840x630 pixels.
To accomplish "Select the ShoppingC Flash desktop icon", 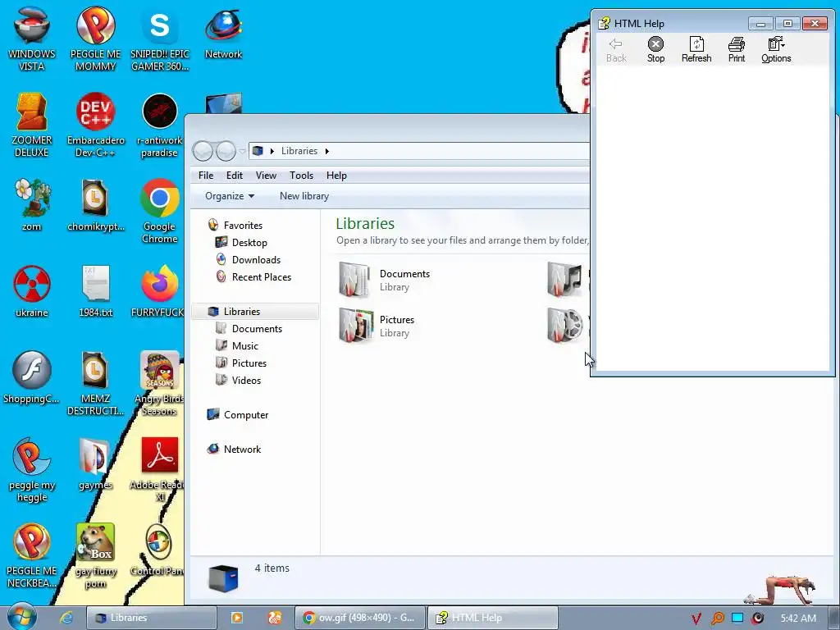I will tap(32, 377).
